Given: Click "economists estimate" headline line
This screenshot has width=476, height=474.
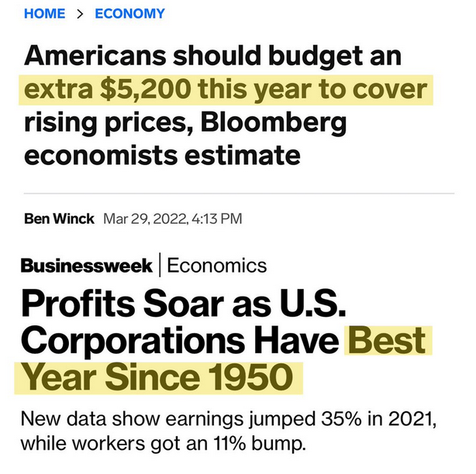Looking at the screenshot, I should 162,156.
